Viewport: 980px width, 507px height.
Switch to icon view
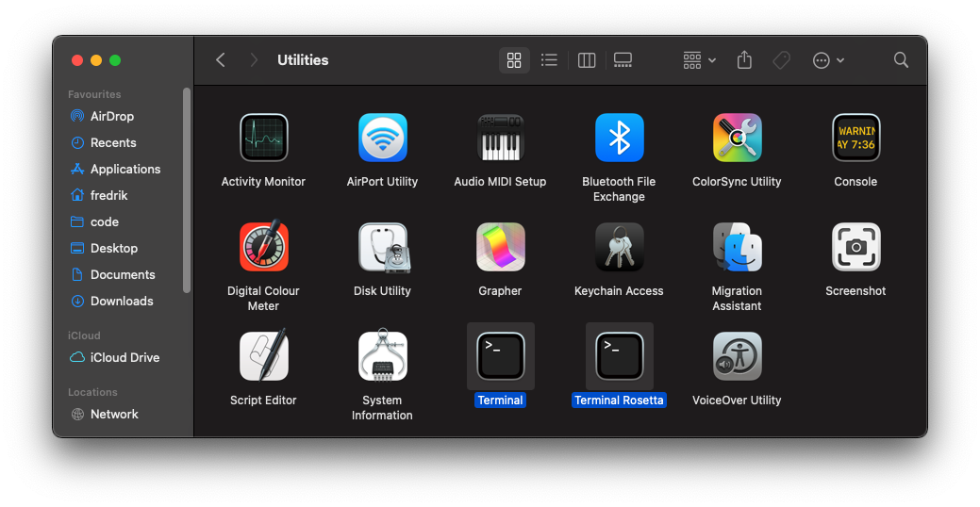coord(514,60)
